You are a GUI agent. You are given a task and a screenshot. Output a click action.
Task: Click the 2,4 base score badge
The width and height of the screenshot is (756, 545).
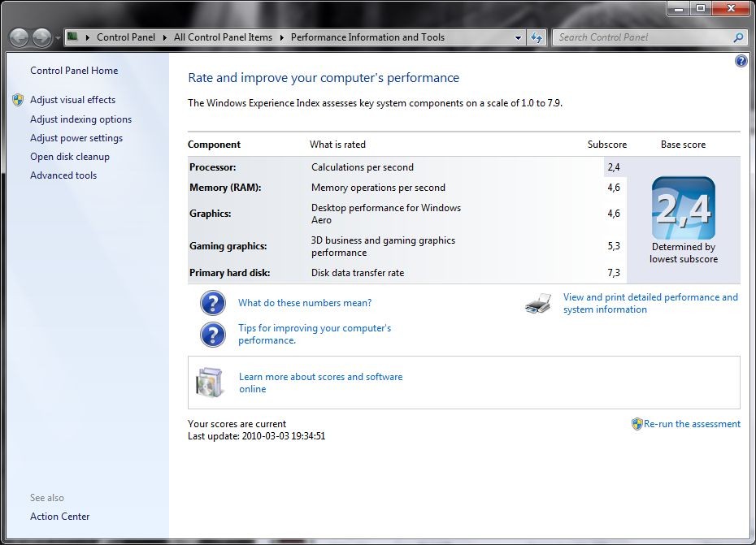(x=683, y=208)
